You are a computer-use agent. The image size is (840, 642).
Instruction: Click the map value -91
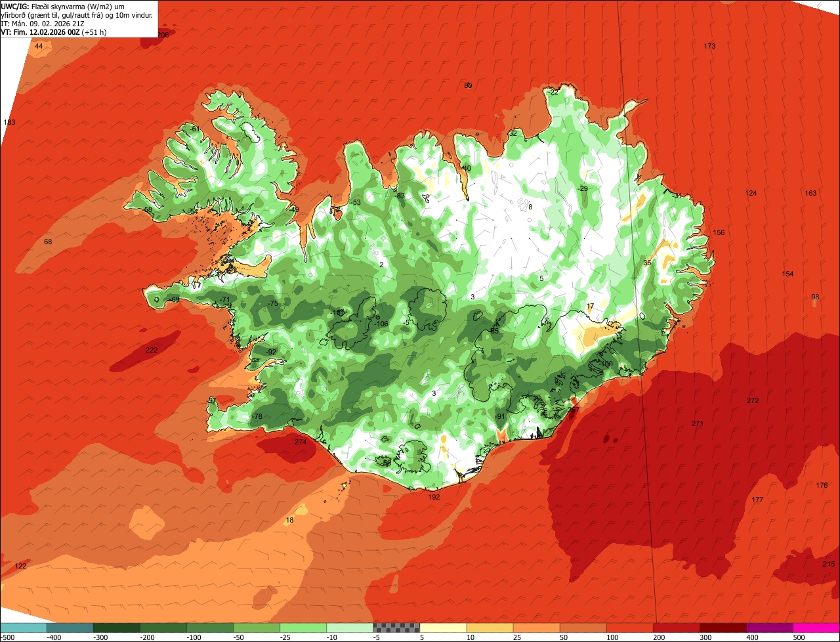[501, 416]
